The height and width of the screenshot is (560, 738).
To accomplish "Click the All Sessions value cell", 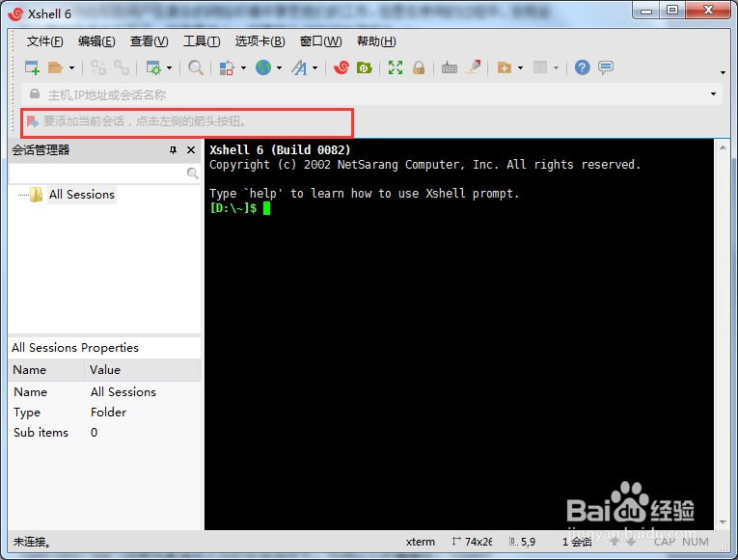I will tap(123, 392).
